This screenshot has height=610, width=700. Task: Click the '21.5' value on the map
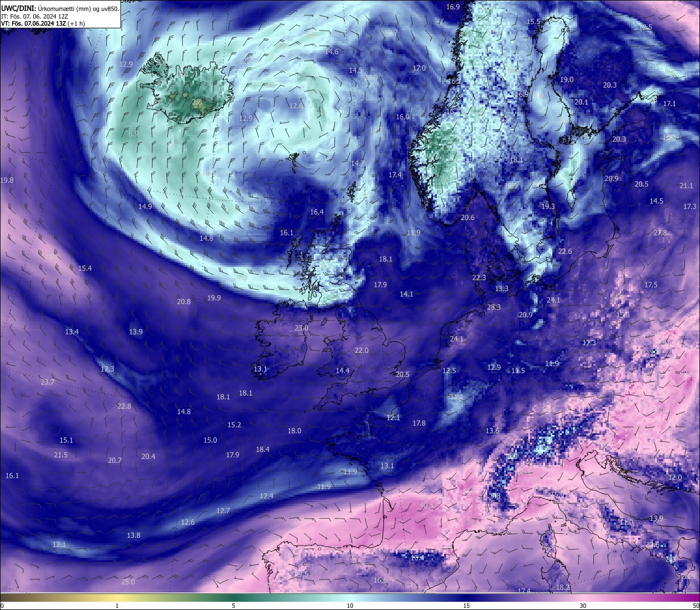(x=61, y=455)
